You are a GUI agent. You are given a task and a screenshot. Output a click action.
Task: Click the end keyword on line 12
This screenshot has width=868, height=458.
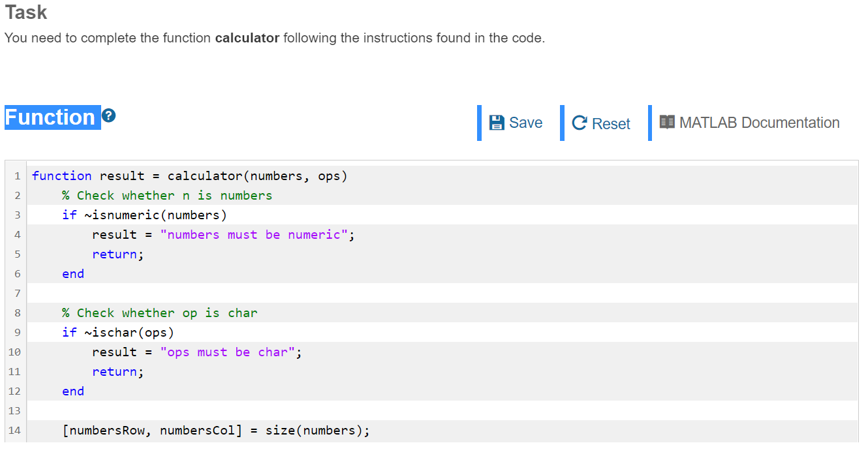click(x=73, y=391)
